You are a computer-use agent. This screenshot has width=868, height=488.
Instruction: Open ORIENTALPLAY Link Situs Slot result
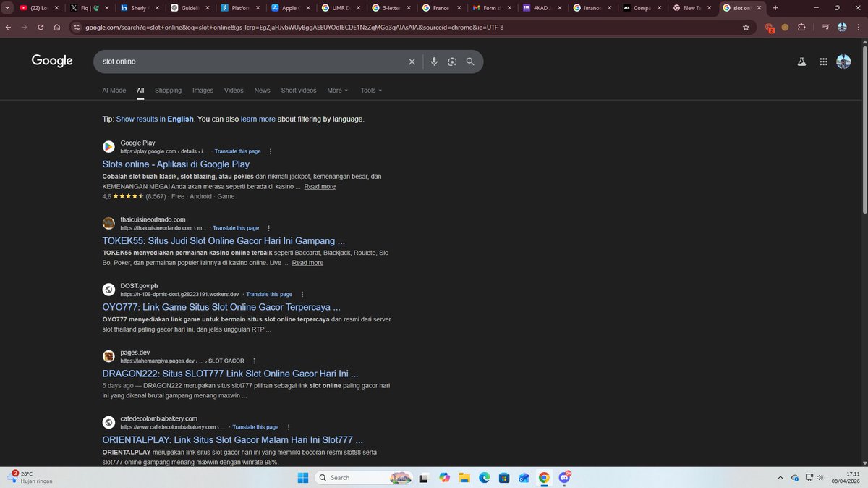[x=232, y=439]
